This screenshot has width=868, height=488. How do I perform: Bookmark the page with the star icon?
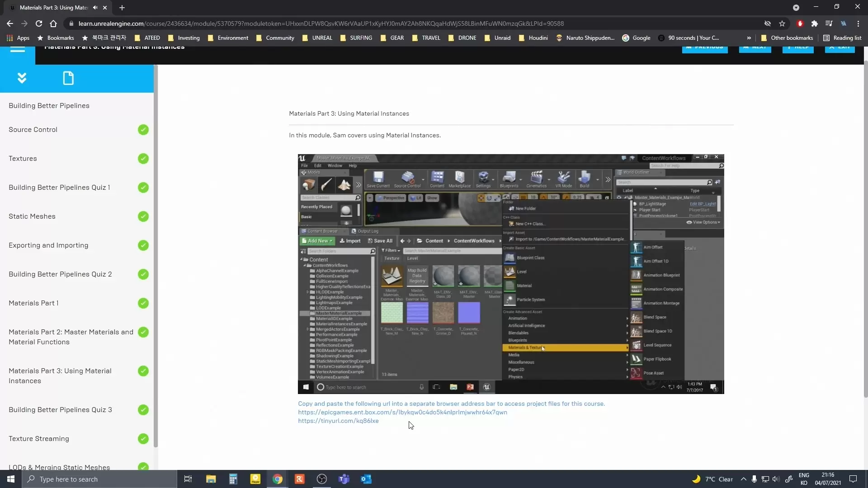[x=782, y=23]
